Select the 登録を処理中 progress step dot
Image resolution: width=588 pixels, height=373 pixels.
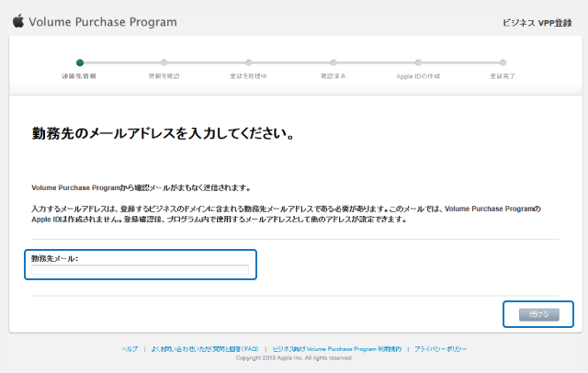coord(248,62)
